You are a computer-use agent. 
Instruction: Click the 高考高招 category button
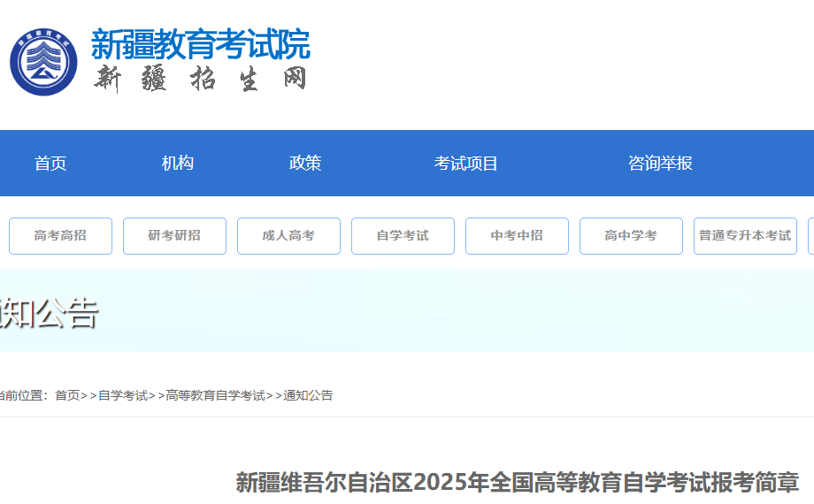click(x=60, y=236)
